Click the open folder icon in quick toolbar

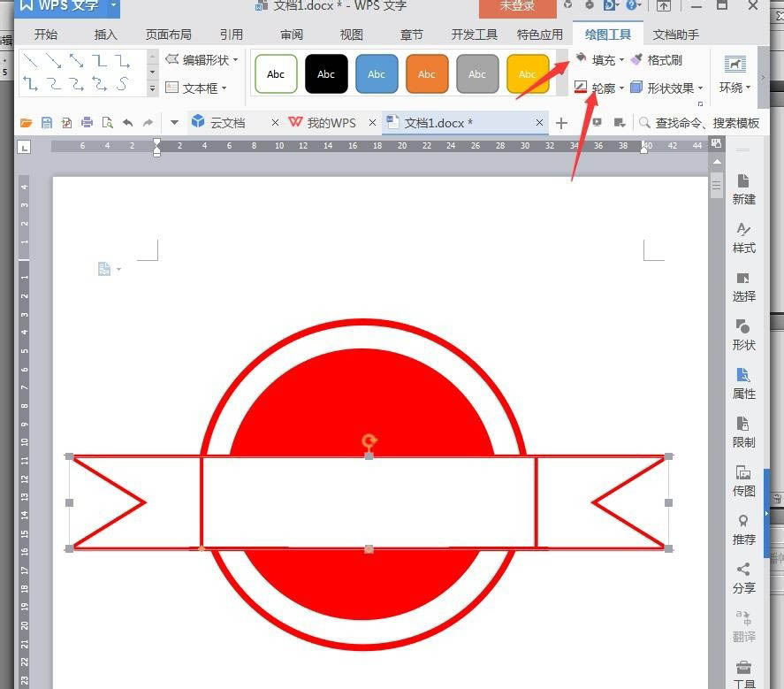coord(26,123)
